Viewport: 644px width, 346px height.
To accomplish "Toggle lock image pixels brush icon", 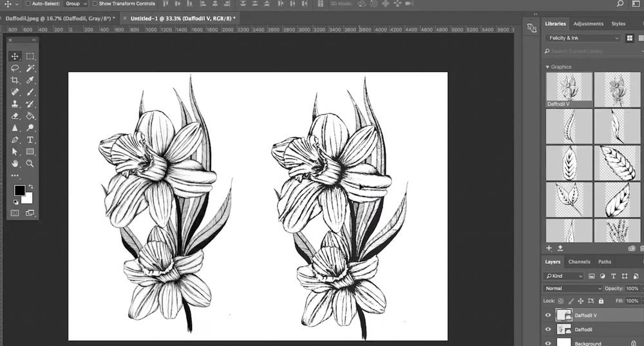I will coord(571,301).
